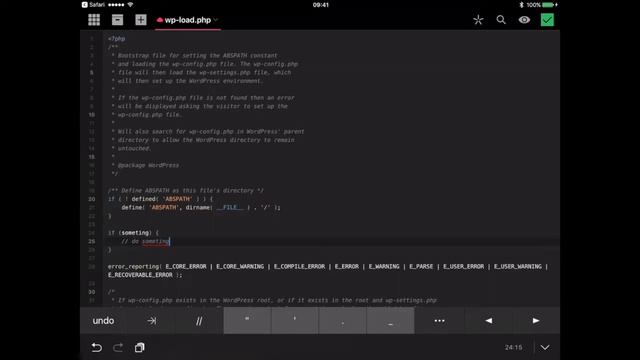640x360 pixels.
Task: Click the Wi-Fi status icon
Action: click(130, 5)
